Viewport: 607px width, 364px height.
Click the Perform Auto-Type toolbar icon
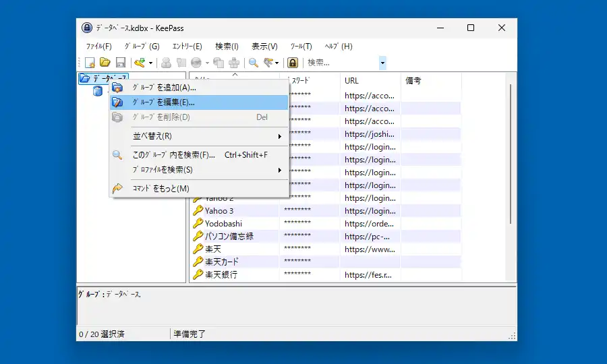(x=234, y=63)
